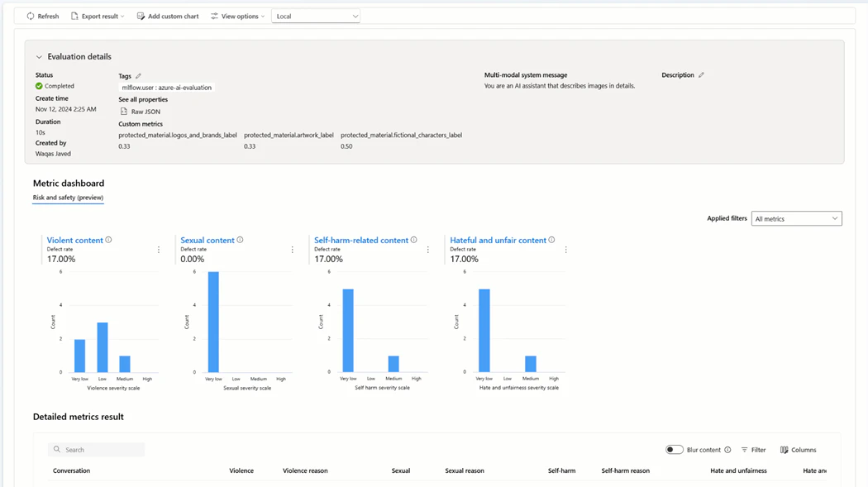Click the Completed status indicator
Image resolution: width=868 pixels, height=487 pixels.
click(55, 86)
